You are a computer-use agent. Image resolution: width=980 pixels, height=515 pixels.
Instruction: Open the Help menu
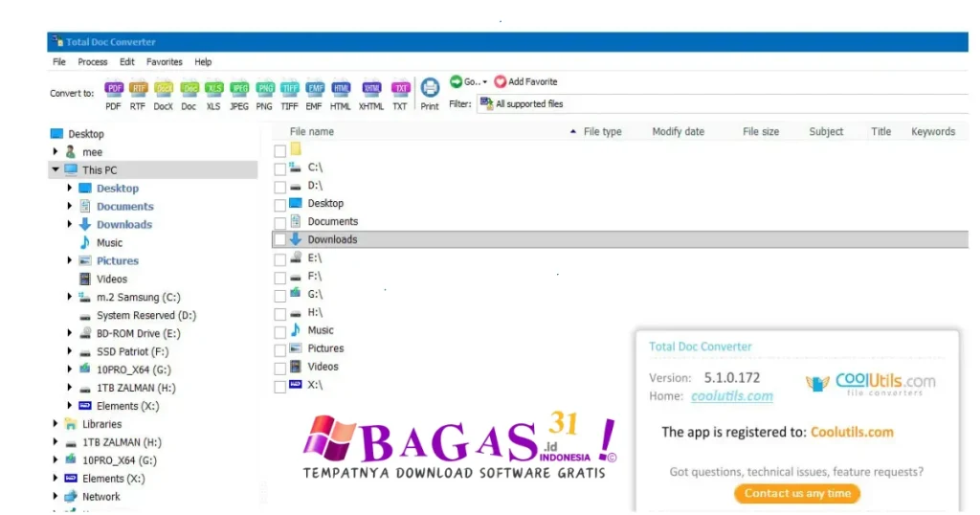click(203, 62)
